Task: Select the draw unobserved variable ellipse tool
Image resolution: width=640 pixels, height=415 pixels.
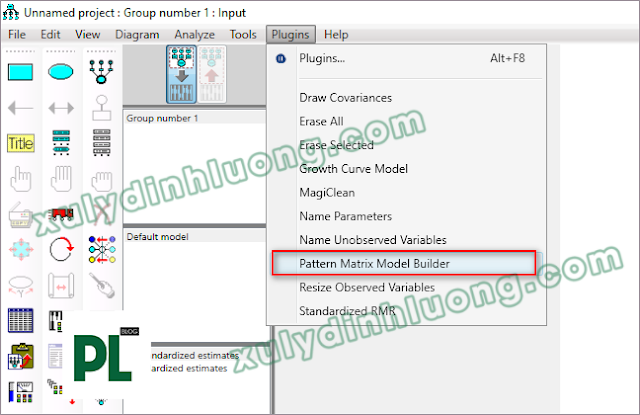Action: point(60,72)
